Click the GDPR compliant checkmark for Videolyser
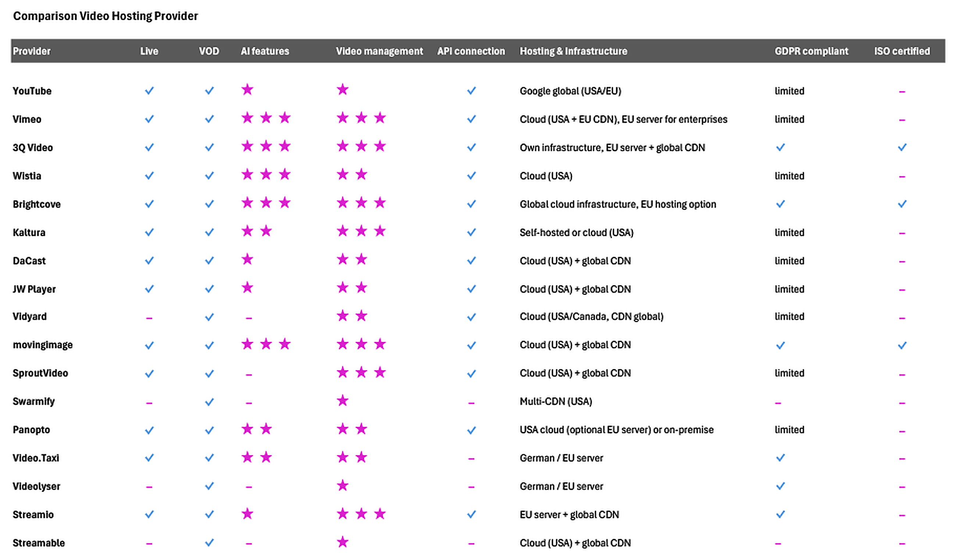This screenshot has height=560, width=956. (x=780, y=486)
